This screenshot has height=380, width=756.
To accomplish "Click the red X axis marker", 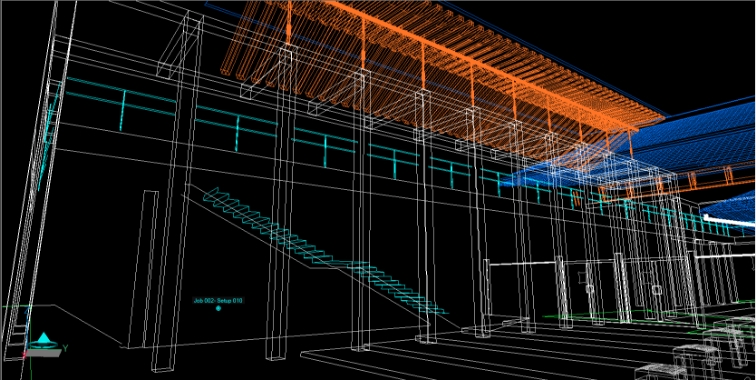I will [x=24, y=355].
